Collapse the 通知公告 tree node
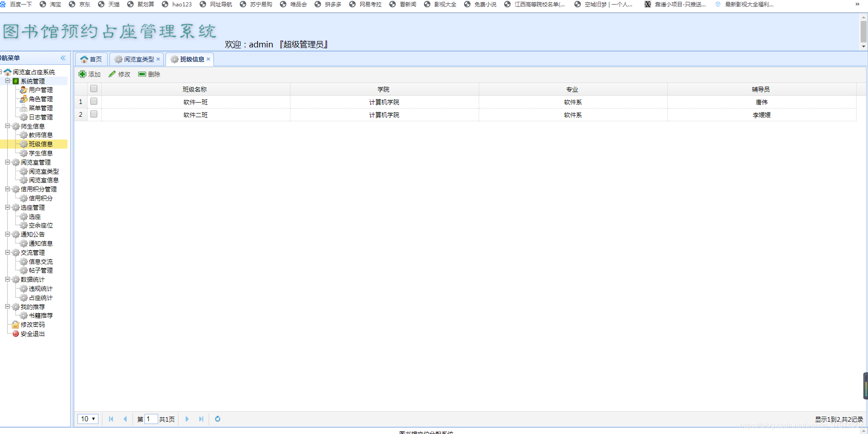Viewport: 868px width, 434px height. click(7, 234)
